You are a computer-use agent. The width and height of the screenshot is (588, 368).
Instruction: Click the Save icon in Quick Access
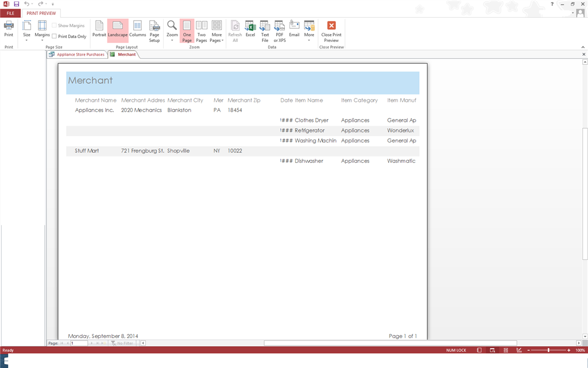point(16,4)
